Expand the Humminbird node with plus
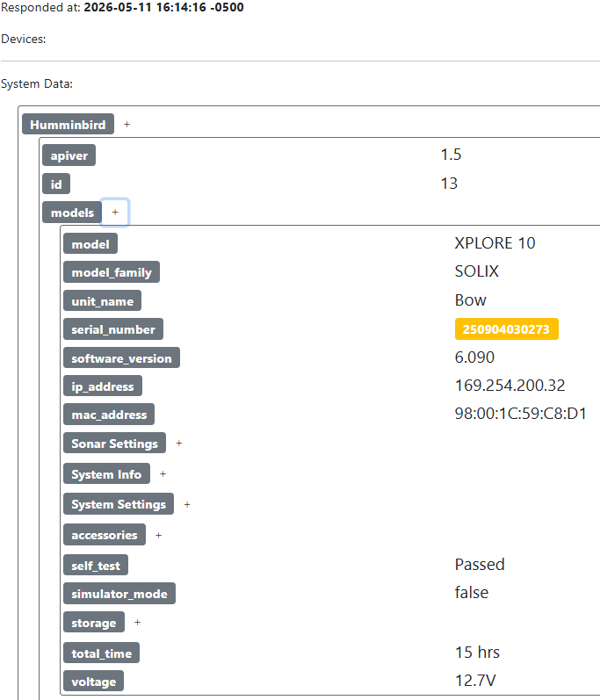 [x=127, y=124]
